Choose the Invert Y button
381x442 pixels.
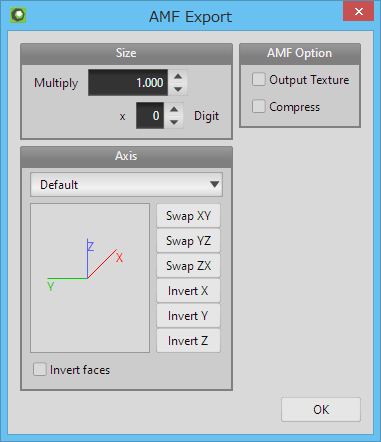point(188,316)
